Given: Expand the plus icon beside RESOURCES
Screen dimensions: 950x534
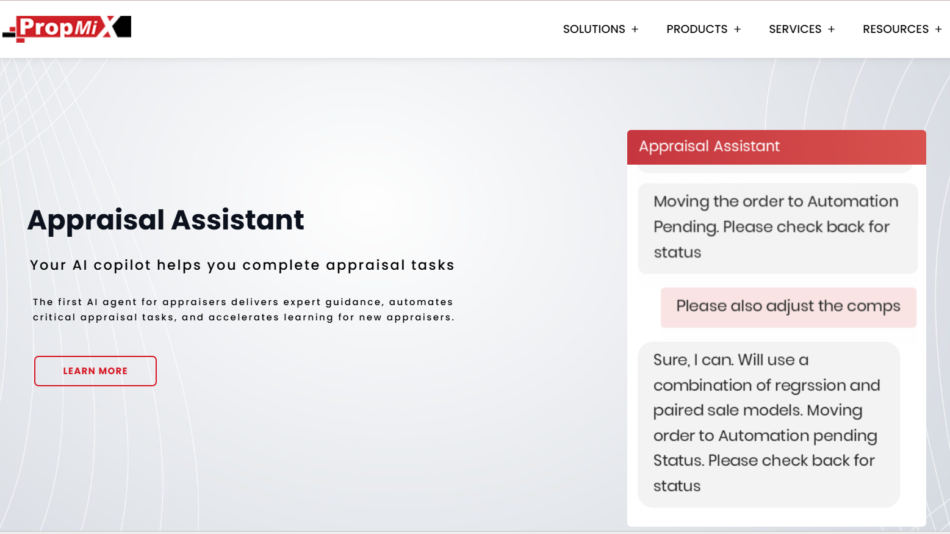Looking at the screenshot, I should click(x=938, y=29).
